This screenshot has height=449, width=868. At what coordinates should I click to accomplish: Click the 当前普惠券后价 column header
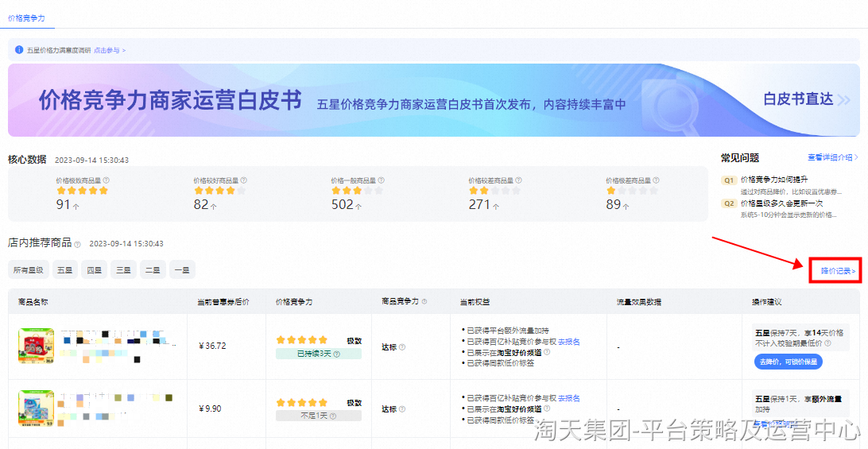(x=223, y=302)
